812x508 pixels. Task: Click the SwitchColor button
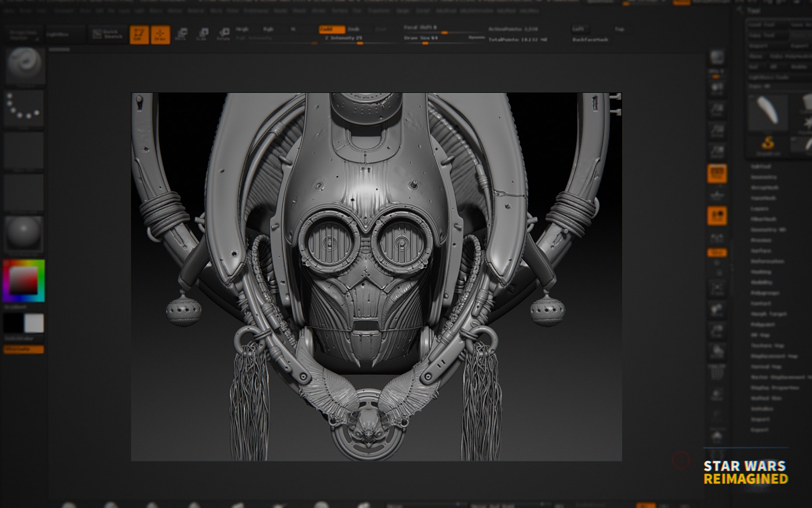24,339
